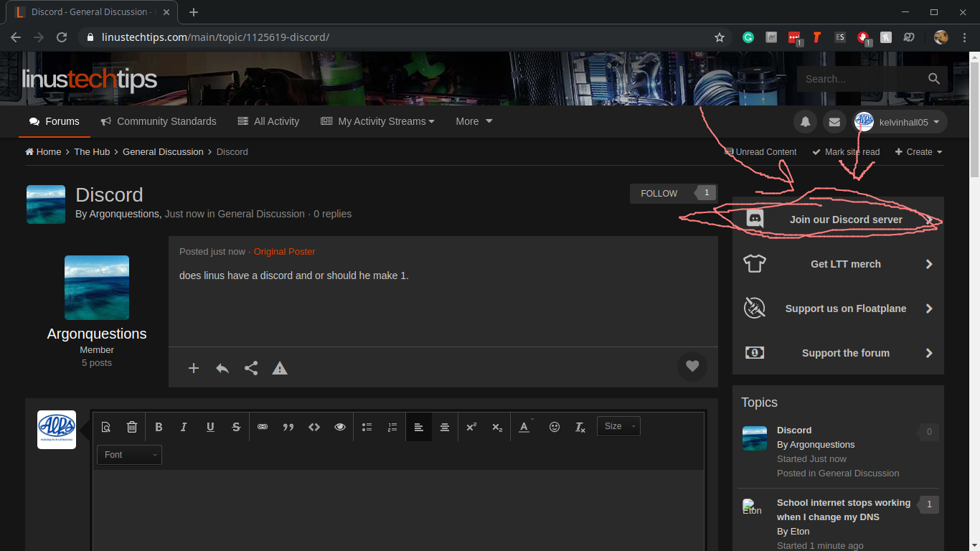Like the post with heart icon
This screenshot has height=551, width=980.
click(692, 367)
